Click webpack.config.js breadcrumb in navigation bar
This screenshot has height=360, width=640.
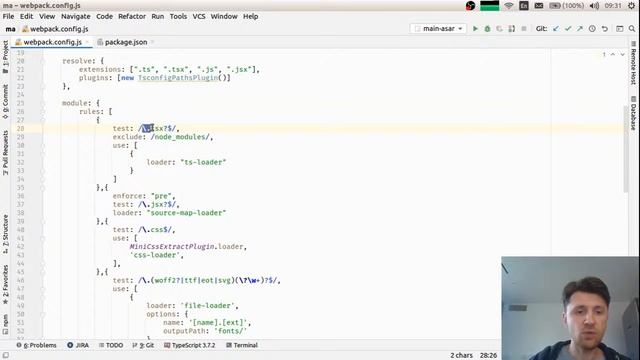pyautogui.click(x=55, y=29)
